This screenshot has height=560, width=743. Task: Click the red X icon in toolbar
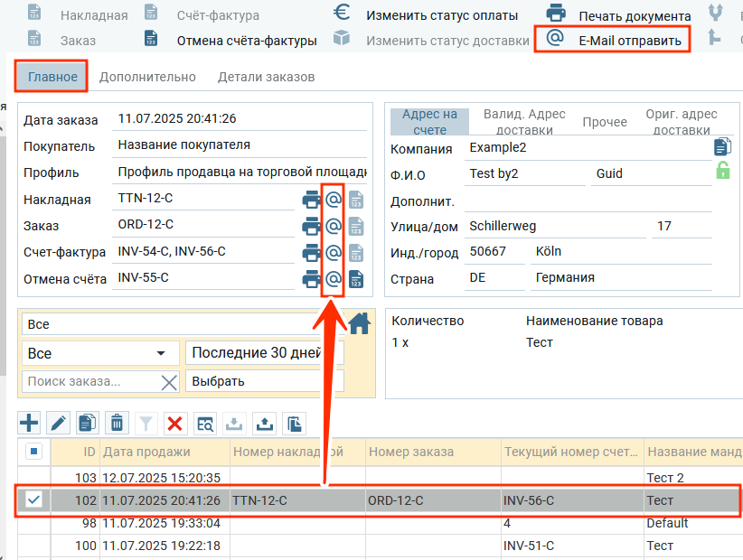175,422
